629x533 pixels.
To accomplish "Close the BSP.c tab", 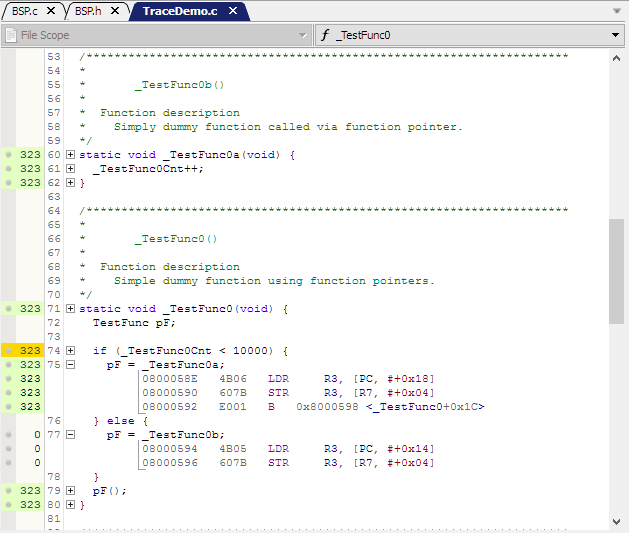I will (50, 11).
